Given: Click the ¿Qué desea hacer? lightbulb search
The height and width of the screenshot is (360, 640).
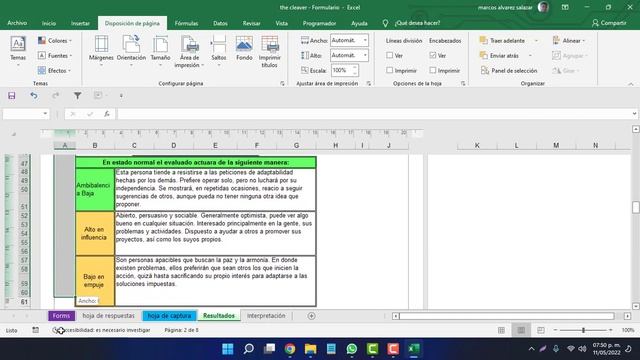Looking at the screenshot, I should pyautogui.click(x=412, y=23).
